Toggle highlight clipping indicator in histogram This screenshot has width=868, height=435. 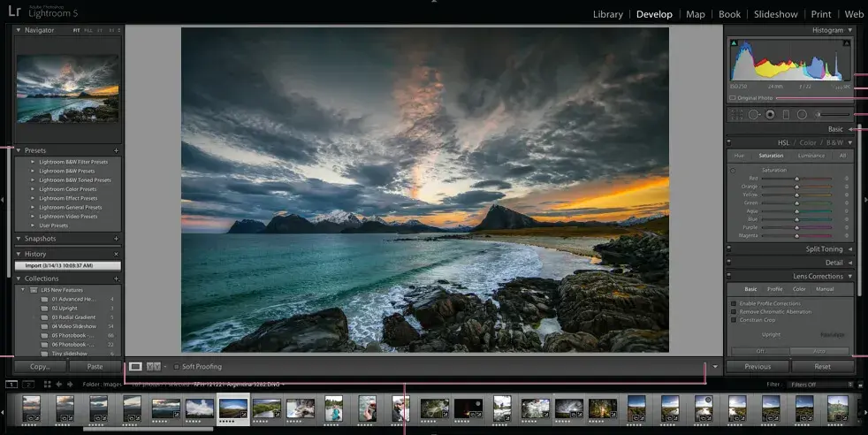[x=847, y=42]
